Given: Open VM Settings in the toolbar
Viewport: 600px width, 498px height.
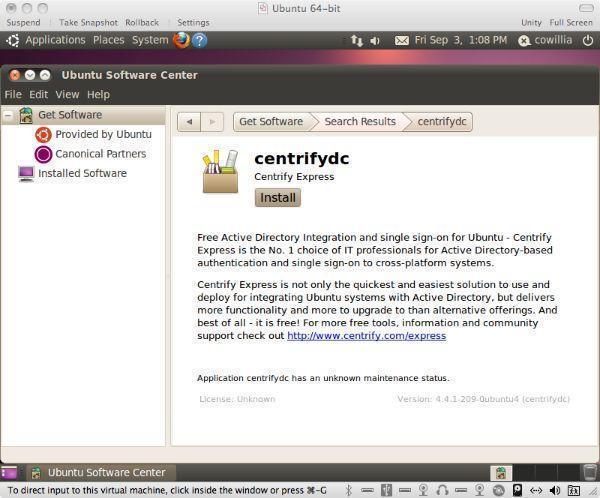Looking at the screenshot, I should pos(193,23).
